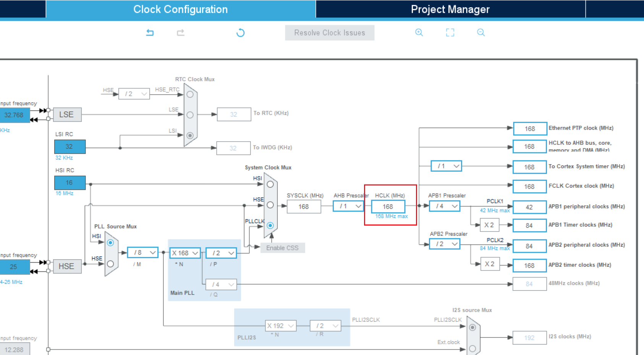Screen dimensions: 644x355
Task: Open Cortex System timer /1 dropdown
Action: (x=447, y=166)
